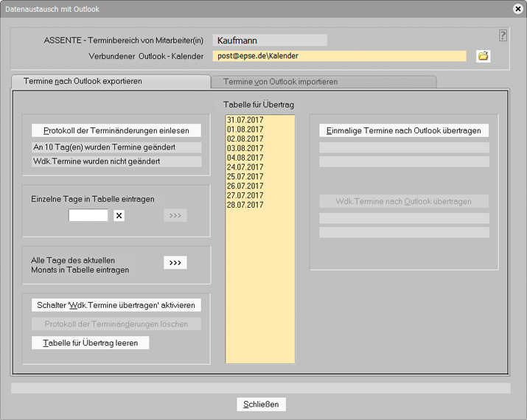Click Protokoll der Terminänderungen einlesen
Viewport: 527px width, 420px height.
coord(116,130)
